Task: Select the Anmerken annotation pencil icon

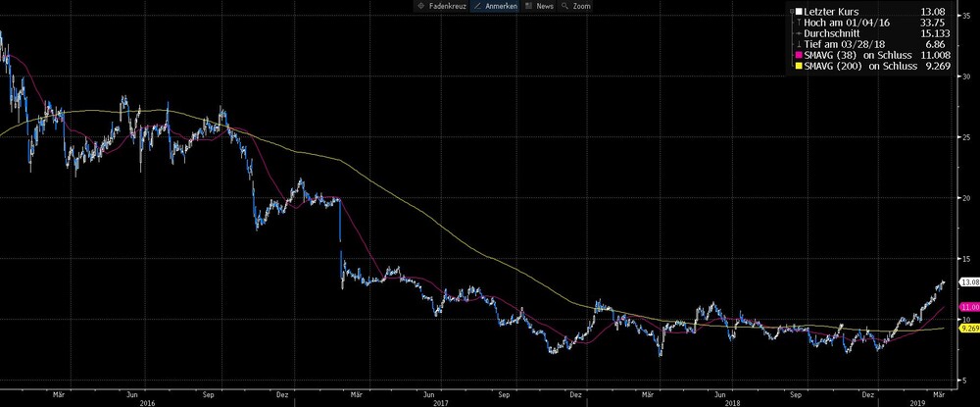Action: click(478, 6)
